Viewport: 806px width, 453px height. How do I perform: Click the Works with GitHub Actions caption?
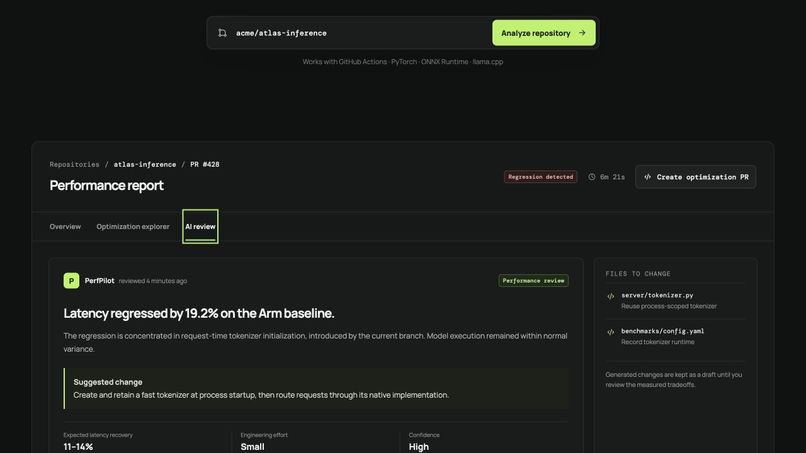pos(402,62)
